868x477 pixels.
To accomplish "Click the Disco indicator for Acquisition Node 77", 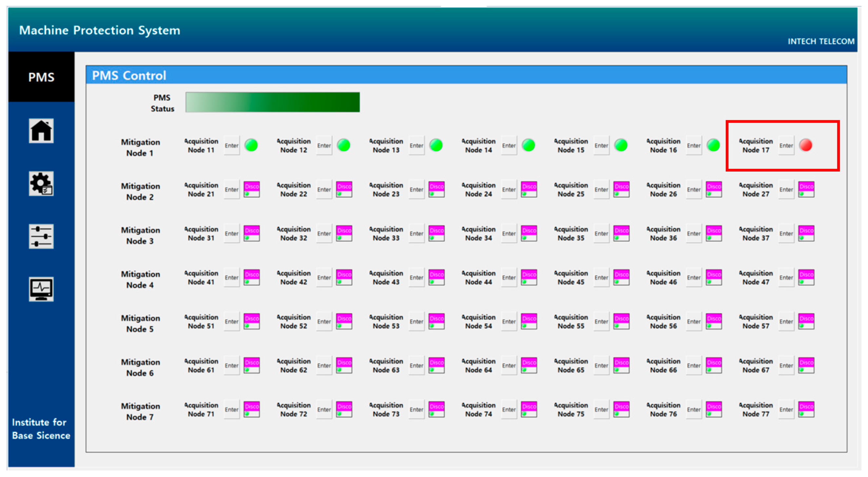I will [x=806, y=409].
